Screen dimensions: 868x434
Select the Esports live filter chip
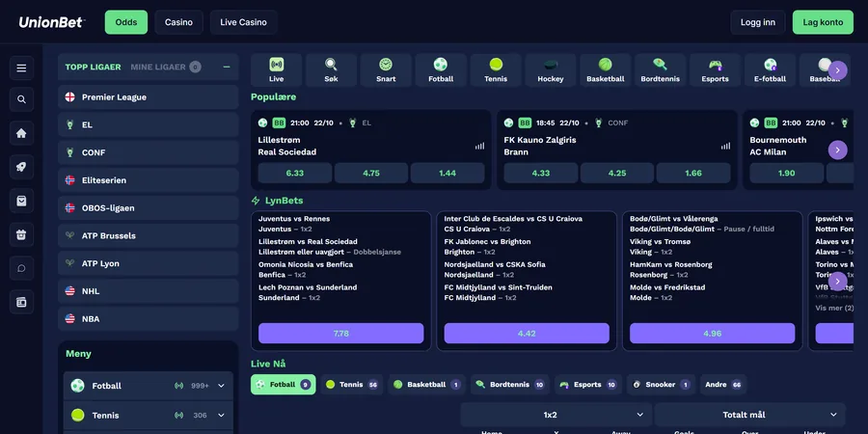pos(588,384)
